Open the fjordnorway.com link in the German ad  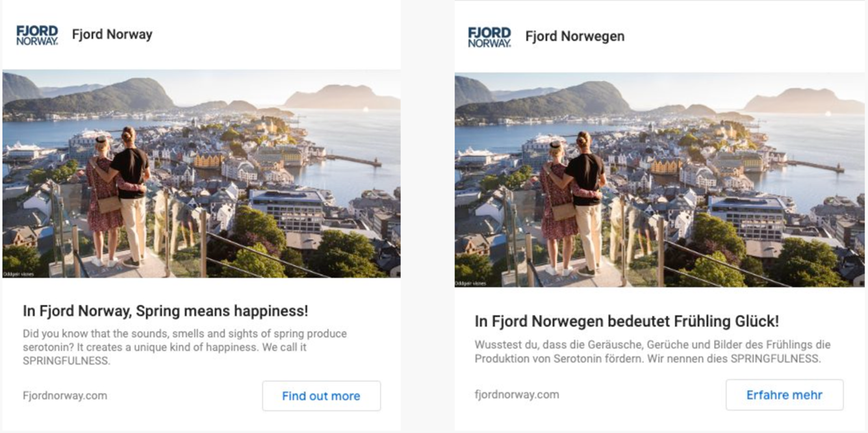[x=517, y=394]
